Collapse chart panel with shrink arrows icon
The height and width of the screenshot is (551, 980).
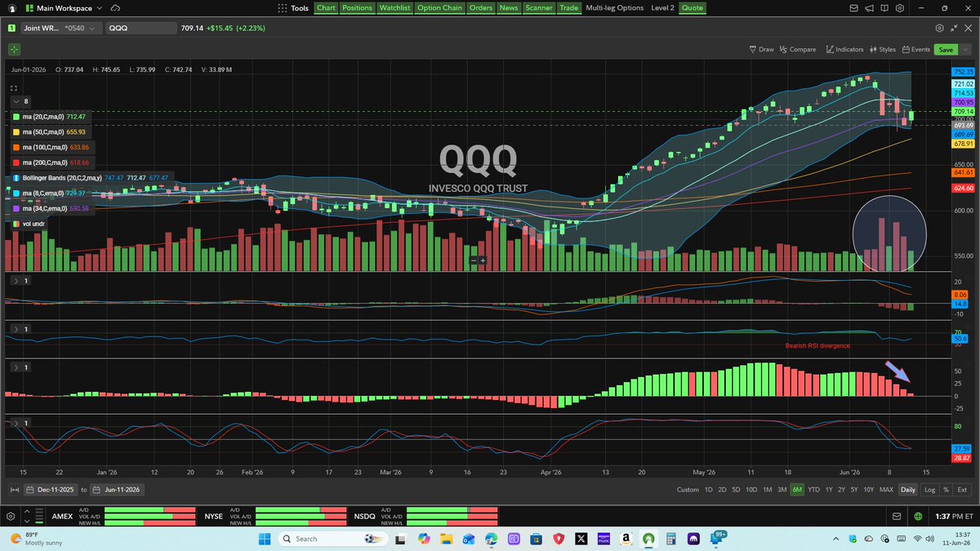tap(952, 27)
